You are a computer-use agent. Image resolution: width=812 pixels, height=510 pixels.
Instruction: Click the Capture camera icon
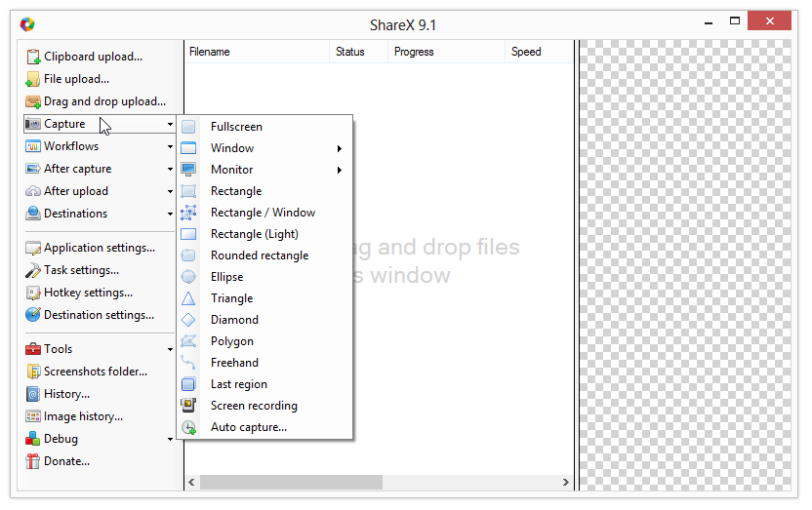(x=33, y=124)
